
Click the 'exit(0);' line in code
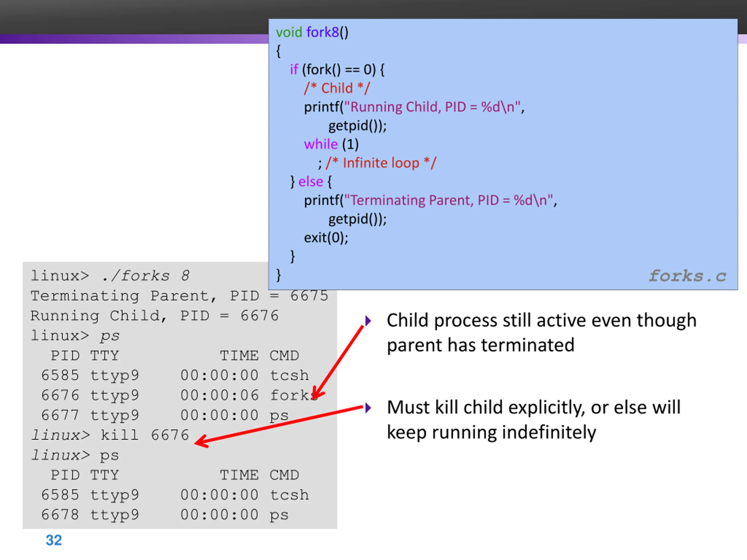tap(326, 238)
